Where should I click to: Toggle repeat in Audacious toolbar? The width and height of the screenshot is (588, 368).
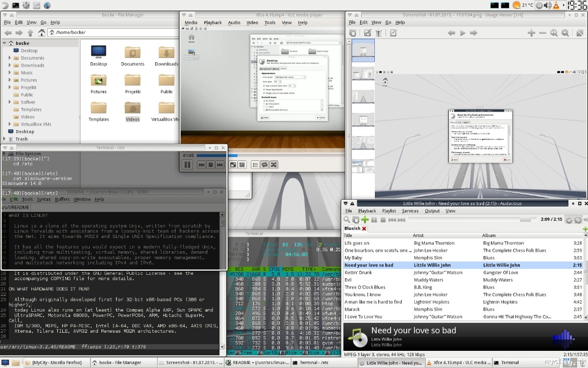[569, 220]
